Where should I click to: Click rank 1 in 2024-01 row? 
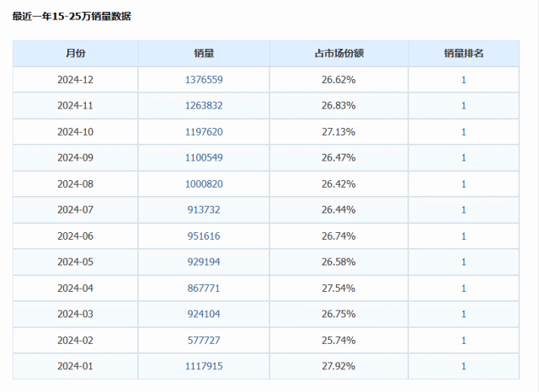pyautogui.click(x=464, y=366)
